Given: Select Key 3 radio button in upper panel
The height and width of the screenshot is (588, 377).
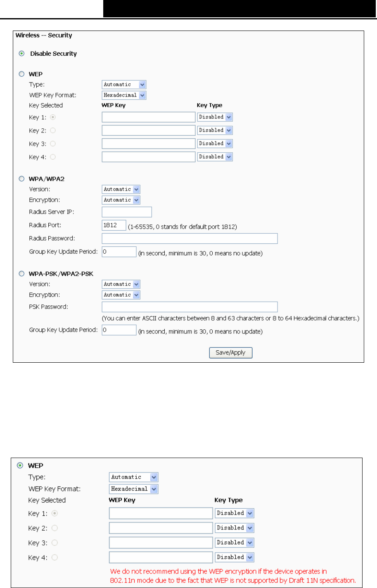Looking at the screenshot, I should [53, 144].
